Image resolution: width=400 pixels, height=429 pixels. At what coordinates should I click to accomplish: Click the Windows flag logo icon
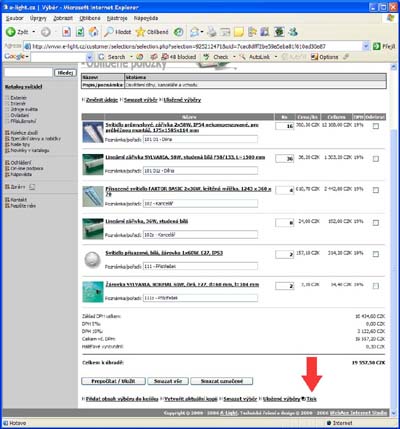coord(391,18)
